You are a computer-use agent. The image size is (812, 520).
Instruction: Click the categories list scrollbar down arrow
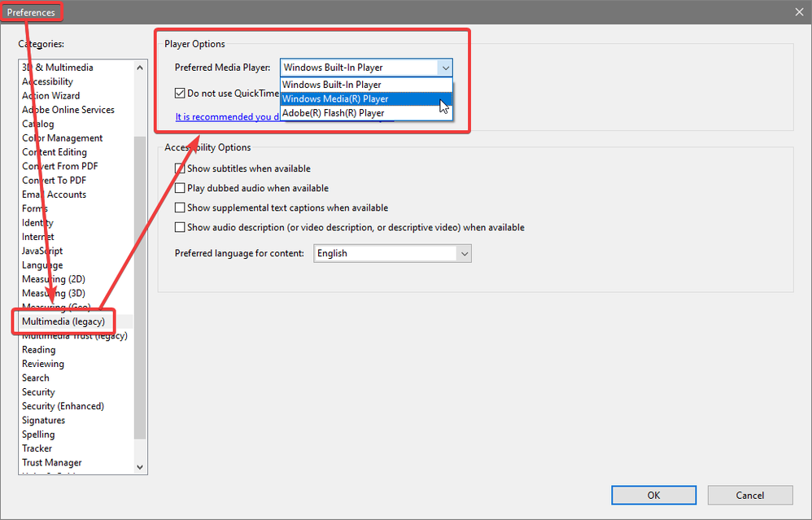coord(140,466)
